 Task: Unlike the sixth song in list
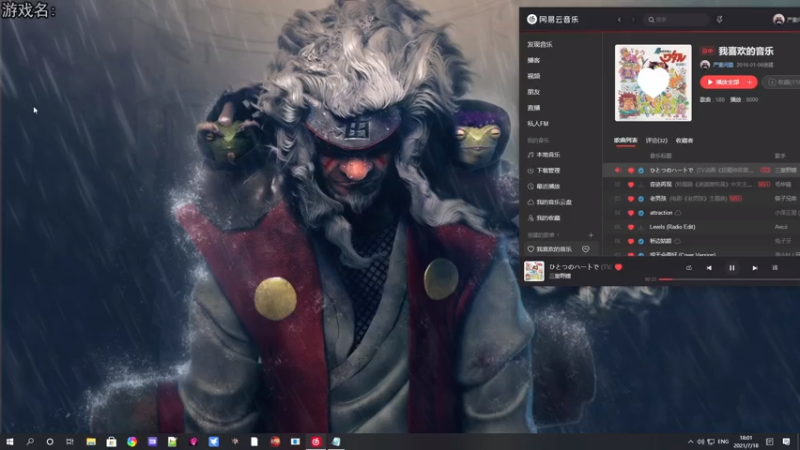pyautogui.click(x=631, y=241)
